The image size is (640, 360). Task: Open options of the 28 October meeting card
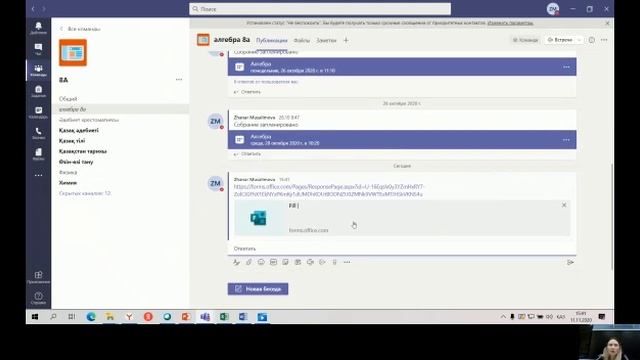pos(566,140)
